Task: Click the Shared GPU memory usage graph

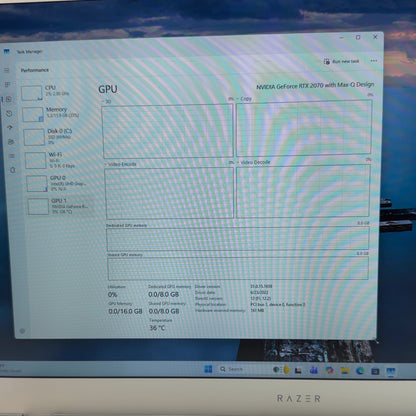Action: tap(238, 268)
